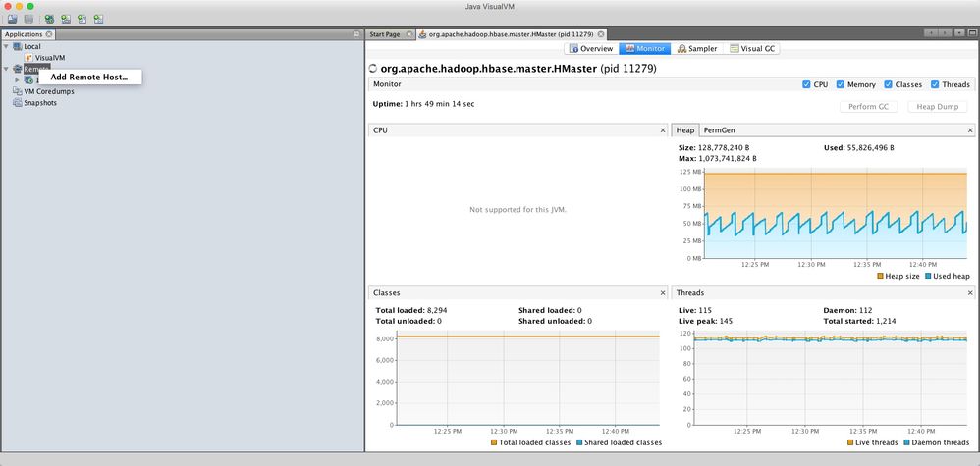Click the Shared loaded classes legend swatch
This screenshot has height=466, width=980.
coord(578,442)
